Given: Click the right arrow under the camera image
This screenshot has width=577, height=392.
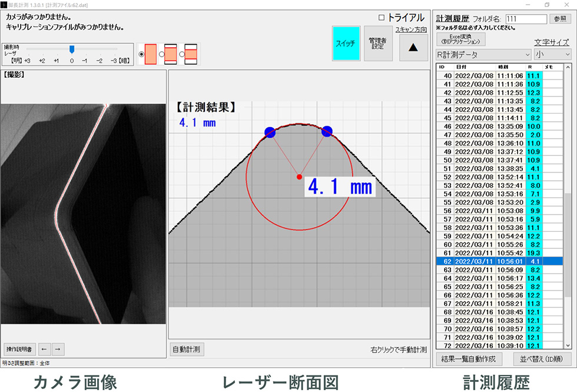Looking at the screenshot, I should pyautogui.click(x=57, y=349).
